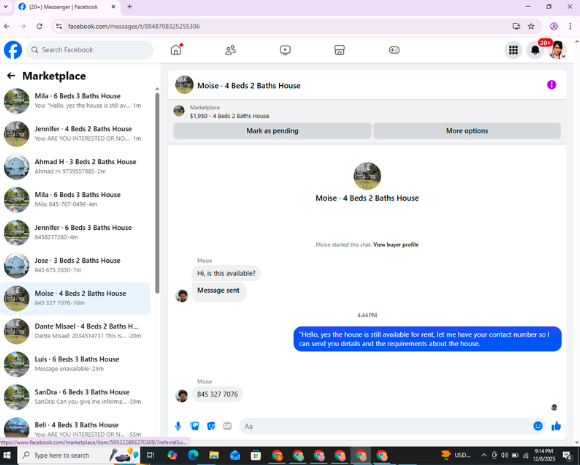Open Luis - 6 Beds 3 Baths House chat
This screenshot has height=465, width=580.
76,364
